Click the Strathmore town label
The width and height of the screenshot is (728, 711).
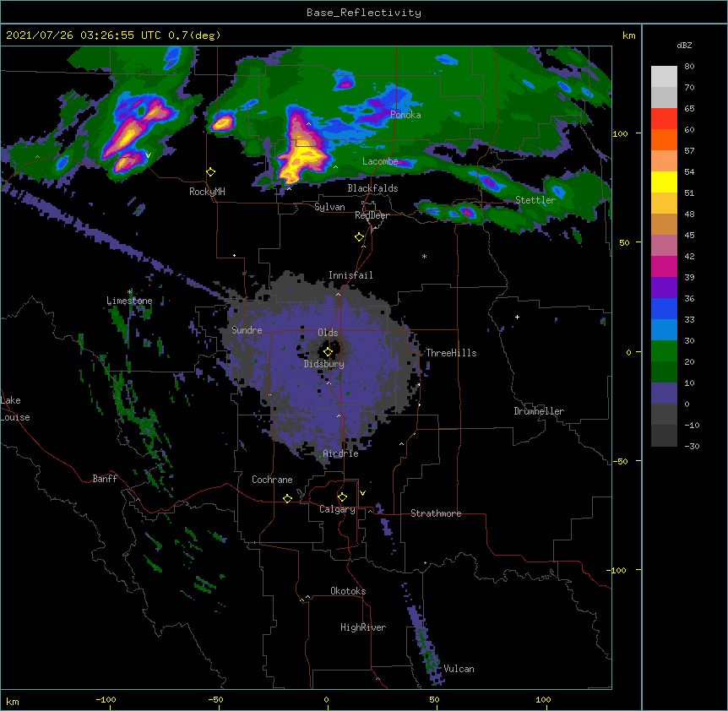[x=436, y=513]
